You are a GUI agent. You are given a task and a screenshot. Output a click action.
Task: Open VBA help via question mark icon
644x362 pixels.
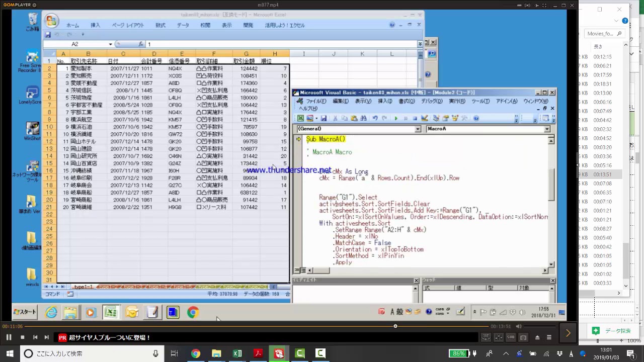[x=476, y=119]
